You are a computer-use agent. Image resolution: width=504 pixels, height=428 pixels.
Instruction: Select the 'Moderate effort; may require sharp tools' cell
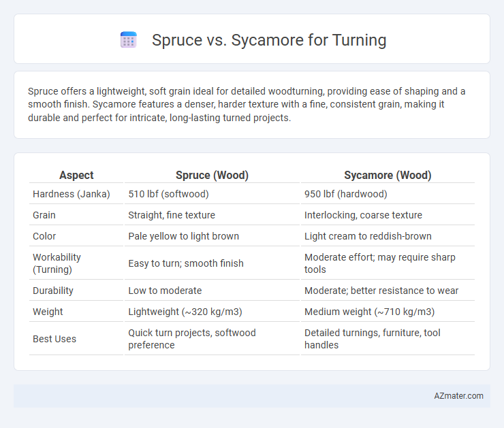[x=388, y=263]
